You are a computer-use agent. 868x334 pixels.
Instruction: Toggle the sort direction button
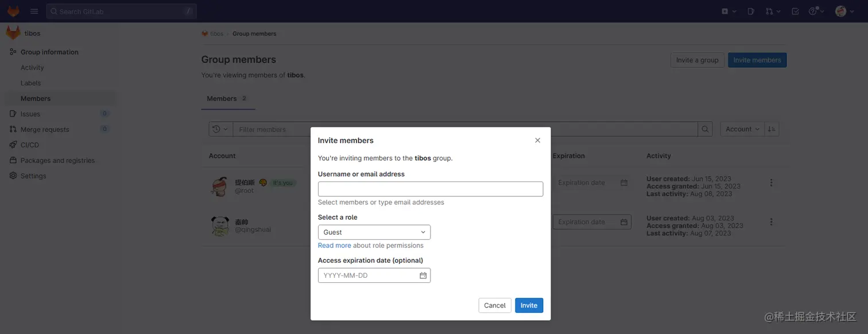point(772,129)
